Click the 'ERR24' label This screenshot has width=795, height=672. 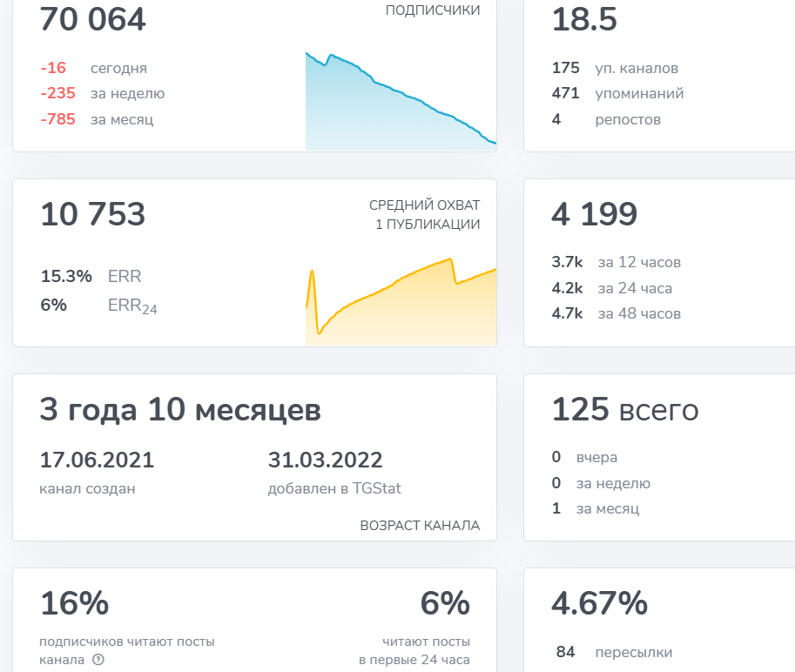pos(132,306)
